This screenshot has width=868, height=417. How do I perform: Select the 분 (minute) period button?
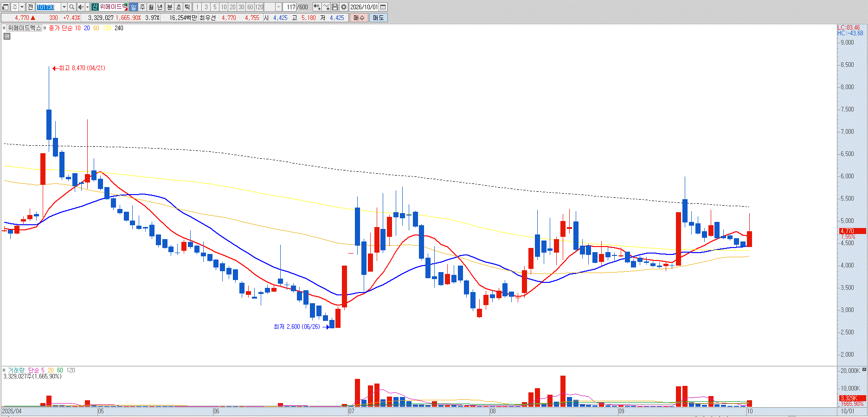(170, 7)
